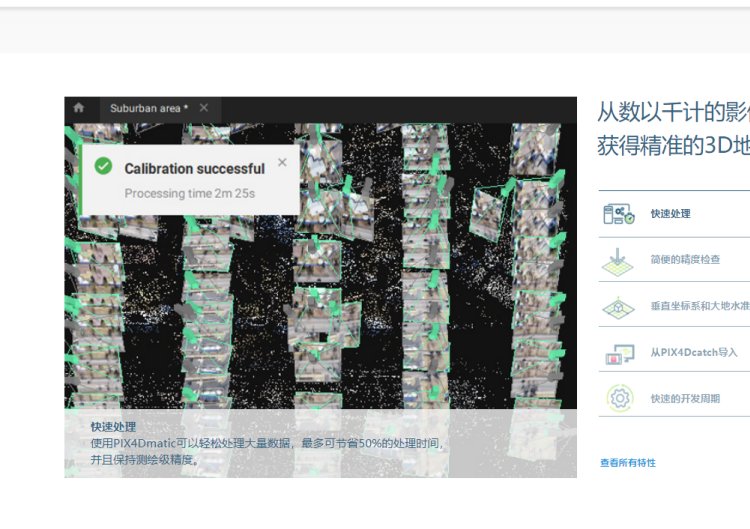The image size is (750, 529).
Task: Click the home icon in the tab bar
Action: pyautogui.click(x=79, y=108)
